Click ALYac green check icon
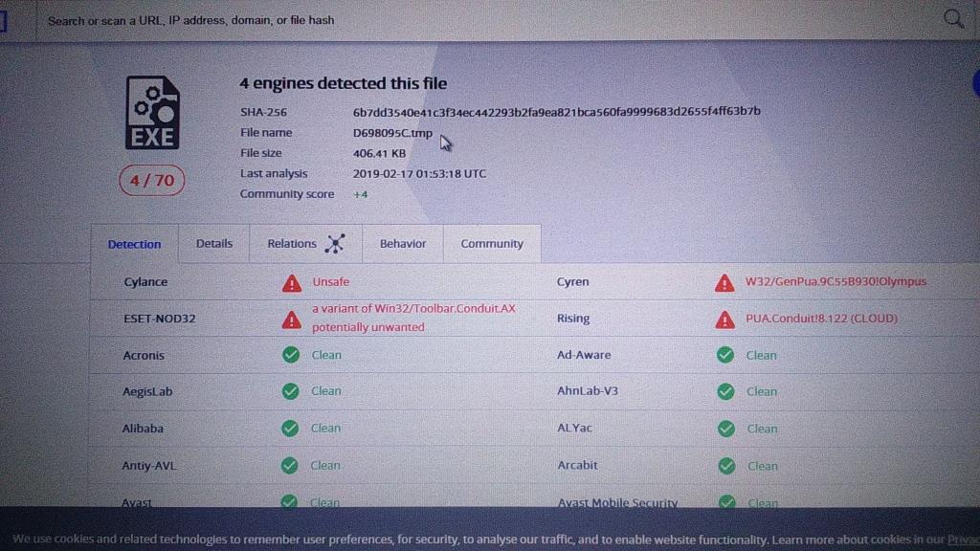Screen dimensions: 980x551 pyautogui.click(x=725, y=429)
